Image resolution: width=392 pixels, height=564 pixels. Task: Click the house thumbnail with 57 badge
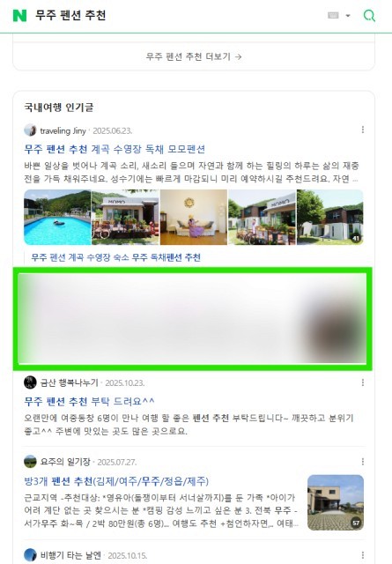(x=336, y=502)
